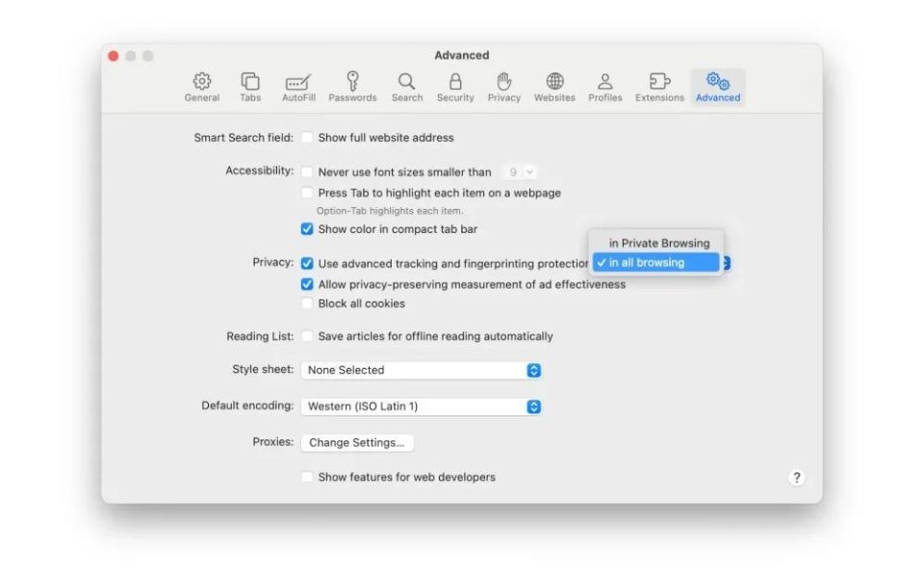
Task: Open the Style sheet None Selected dropdown
Action: pos(422,370)
